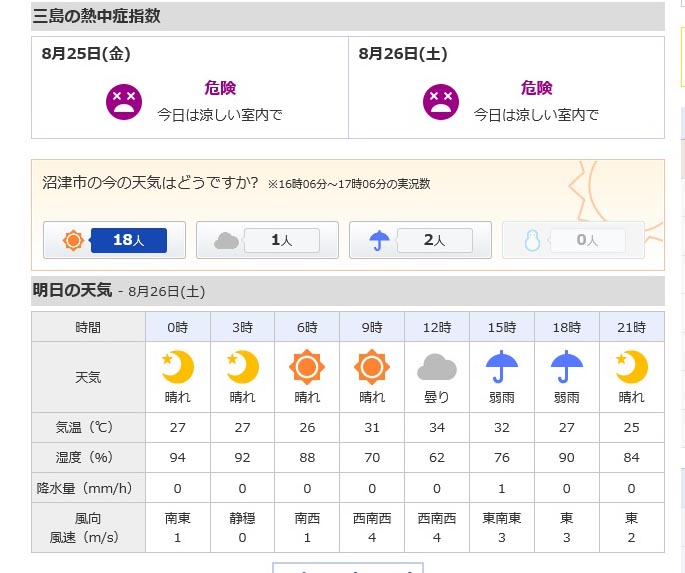Viewport: 685px width, 573px height.
Task: Click the 18時 column header in forecast table
Action: click(x=567, y=327)
